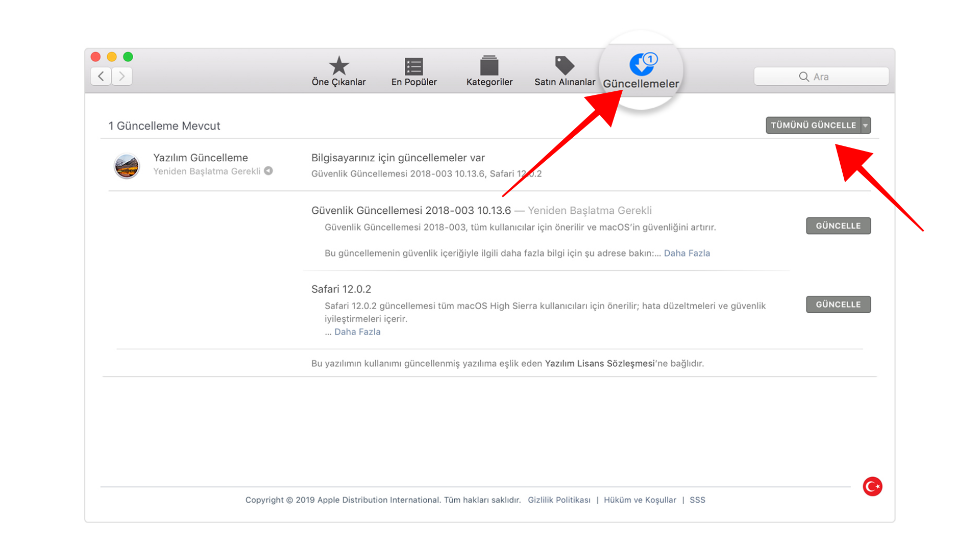Open the Güncellemeler download icon
The width and height of the screenshot is (980, 551).
tap(642, 65)
